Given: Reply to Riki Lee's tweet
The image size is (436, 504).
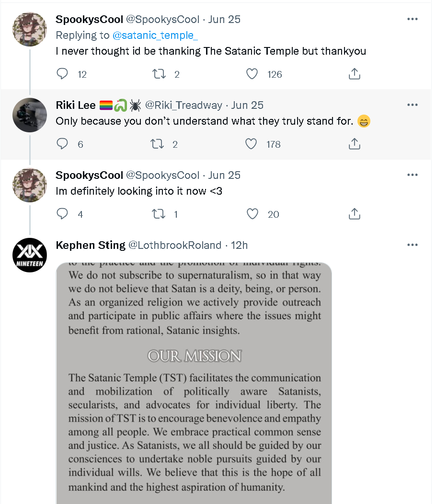Looking at the screenshot, I should (62, 144).
